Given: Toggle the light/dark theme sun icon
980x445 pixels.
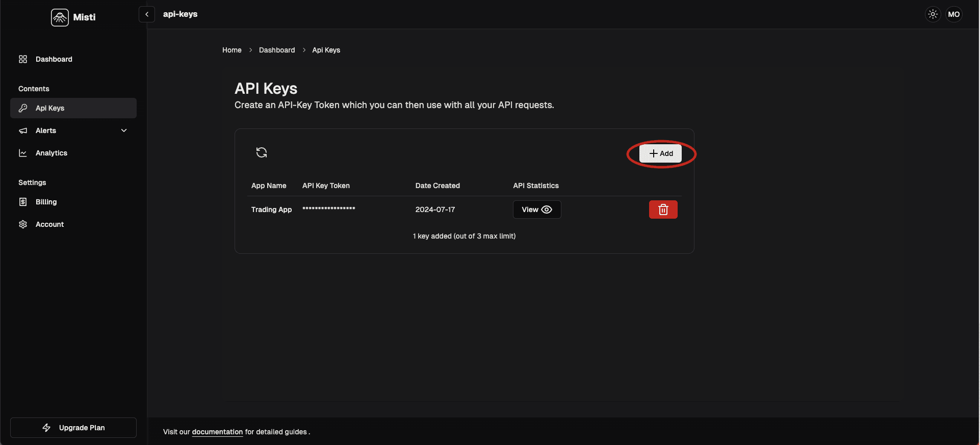Looking at the screenshot, I should (x=933, y=14).
